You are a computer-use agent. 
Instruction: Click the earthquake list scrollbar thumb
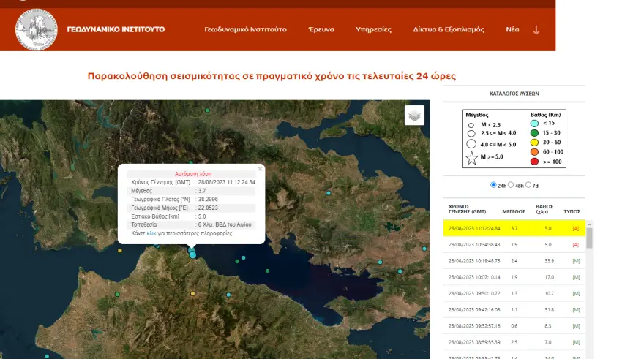pos(589,238)
